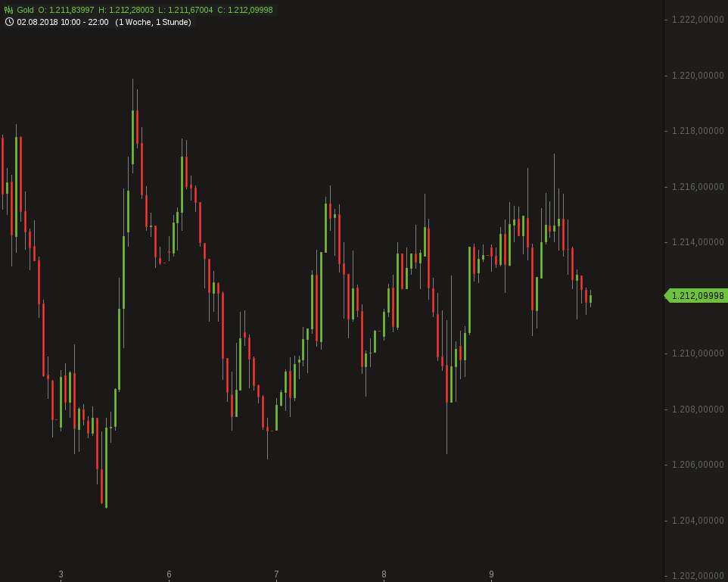This screenshot has width=728, height=582.
Task: Select the Gold instrument label
Action: [25, 10]
